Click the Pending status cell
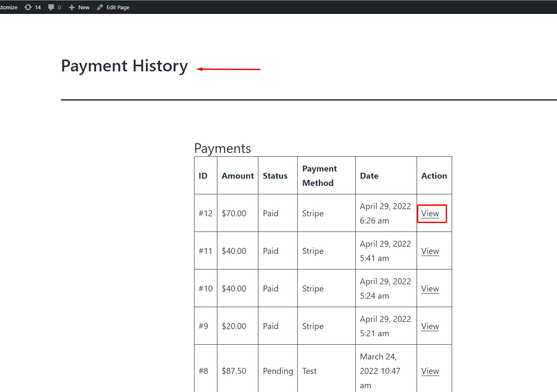The width and height of the screenshot is (557, 392). coord(278,371)
